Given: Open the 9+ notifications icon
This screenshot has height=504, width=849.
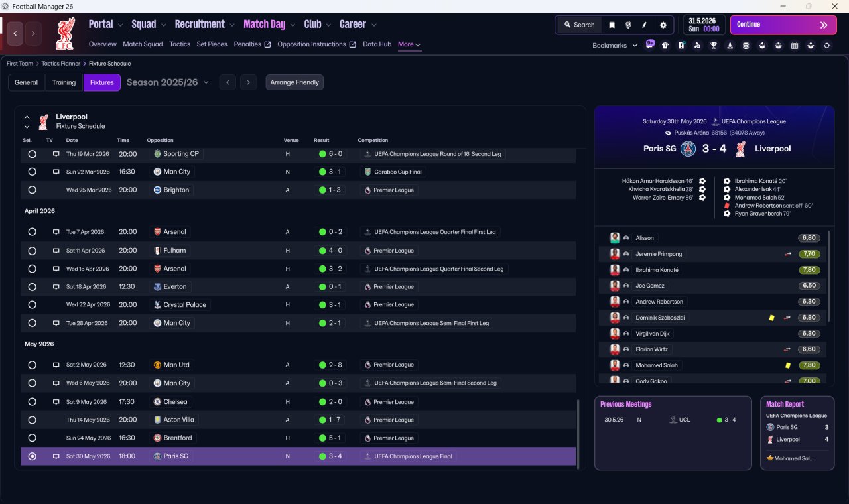Looking at the screenshot, I should pos(650,44).
